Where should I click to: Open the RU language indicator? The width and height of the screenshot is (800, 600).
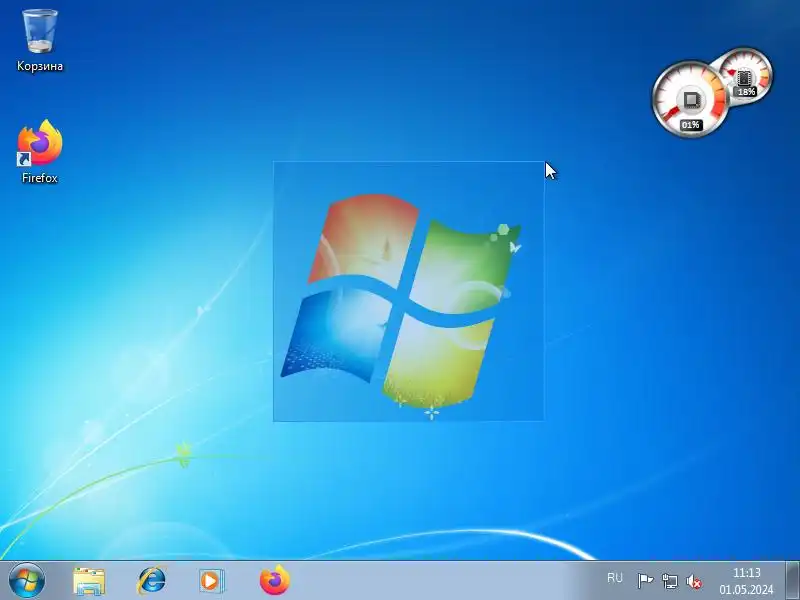click(x=615, y=578)
